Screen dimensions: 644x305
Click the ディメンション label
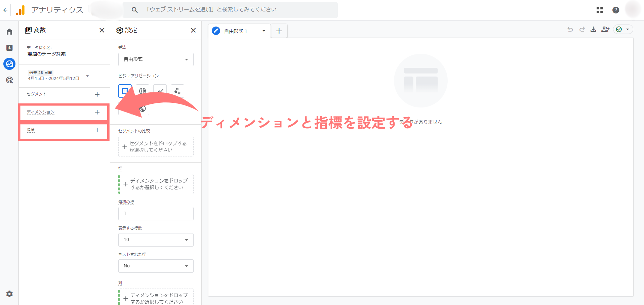41,112
